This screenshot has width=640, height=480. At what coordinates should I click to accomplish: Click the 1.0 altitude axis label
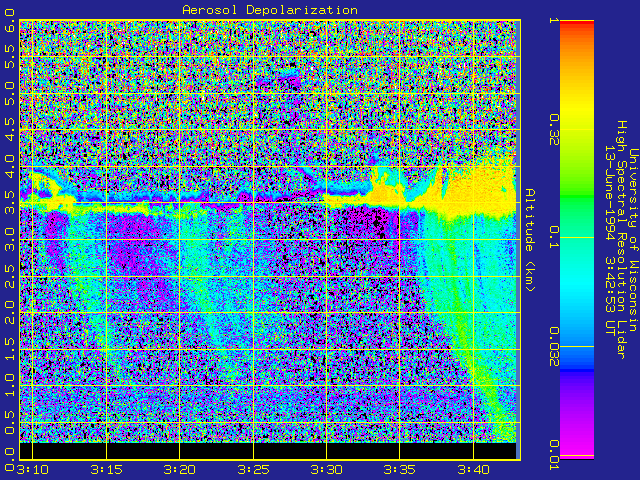[x=9, y=386]
